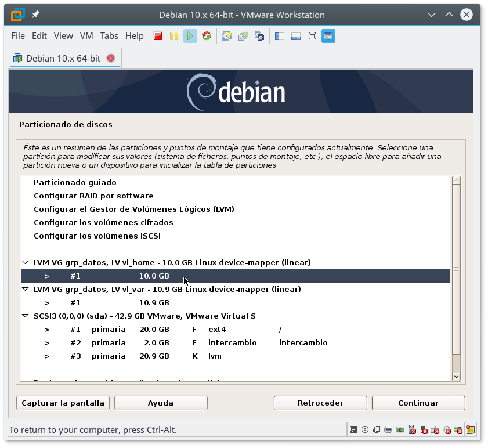Click the green sound card status icon
Image resolution: width=488 pixels, height=448 pixels.
point(400,430)
